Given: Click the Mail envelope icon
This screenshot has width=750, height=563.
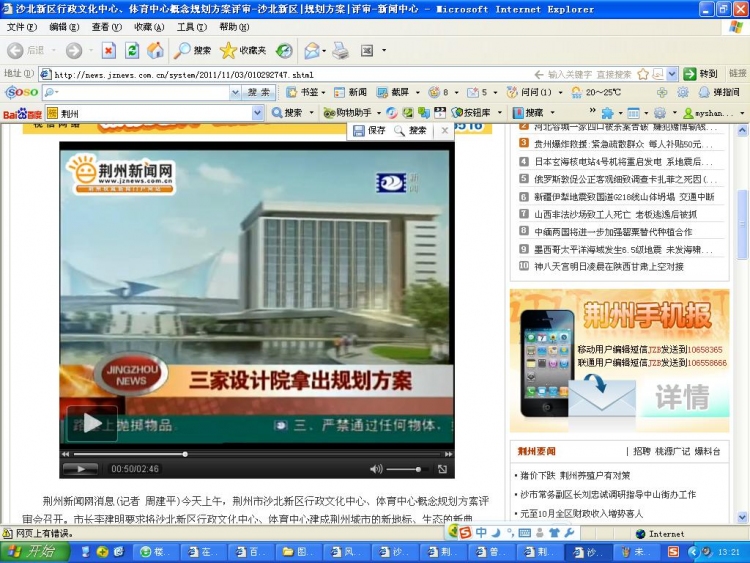Looking at the screenshot, I should [312, 50].
